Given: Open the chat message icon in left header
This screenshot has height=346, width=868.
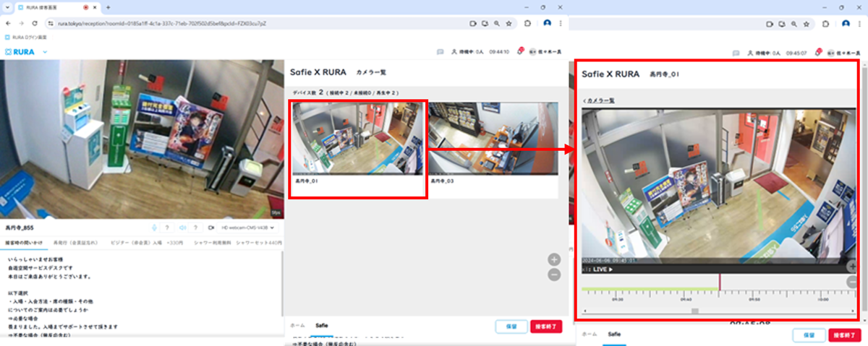Looking at the screenshot, I should coord(440,52).
